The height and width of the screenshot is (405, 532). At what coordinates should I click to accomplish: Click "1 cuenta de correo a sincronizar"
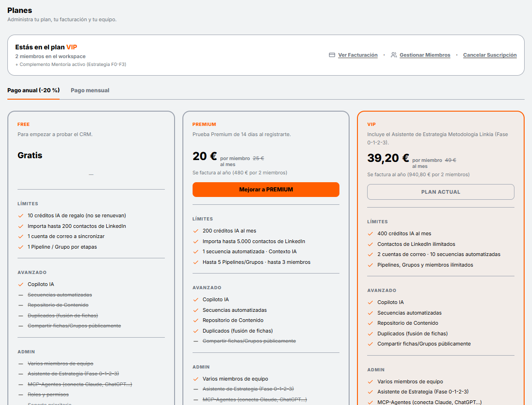pyautogui.click(x=66, y=236)
